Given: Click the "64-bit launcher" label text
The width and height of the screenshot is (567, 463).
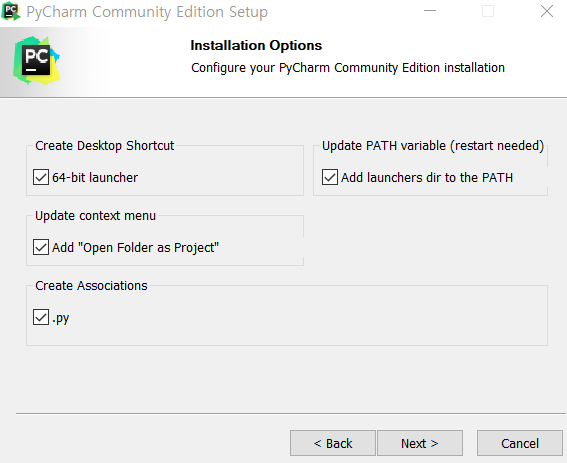Looking at the screenshot, I should point(95,178).
